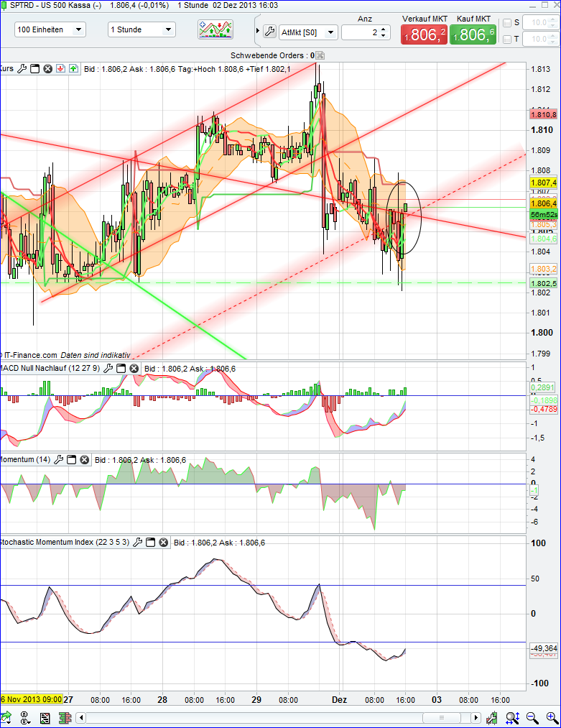Screen dimensions: 561x728
Task: Move the Kurs panel up with the green arrow
Action: click(x=74, y=69)
